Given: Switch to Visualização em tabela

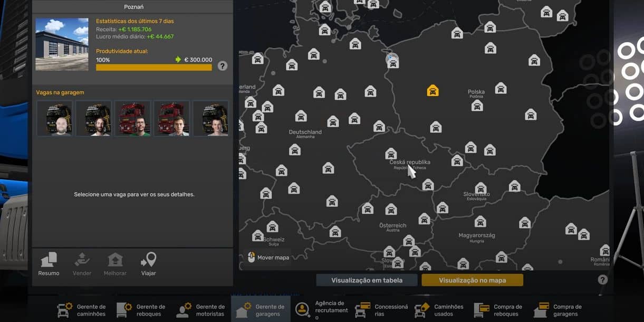Looking at the screenshot, I should click(367, 280).
